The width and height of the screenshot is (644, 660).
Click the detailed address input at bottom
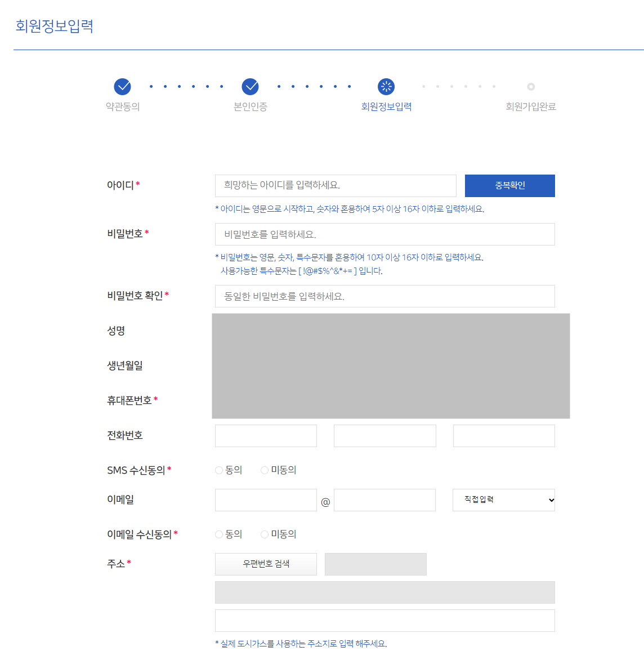click(384, 620)
